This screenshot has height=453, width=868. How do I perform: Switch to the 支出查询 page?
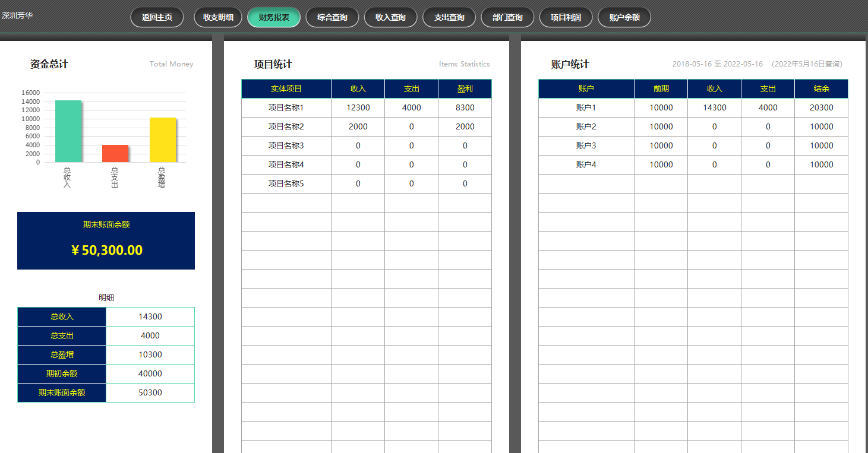(449, 17)
